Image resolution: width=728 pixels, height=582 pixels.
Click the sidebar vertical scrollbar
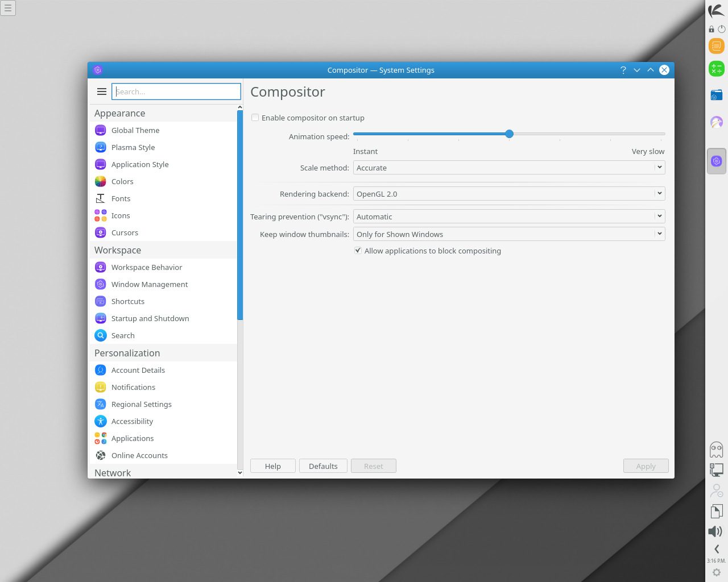[x=240, y=215]
